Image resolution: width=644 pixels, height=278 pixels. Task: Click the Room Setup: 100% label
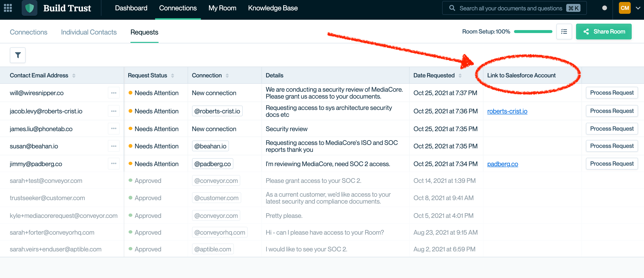[x=486, y=32]
